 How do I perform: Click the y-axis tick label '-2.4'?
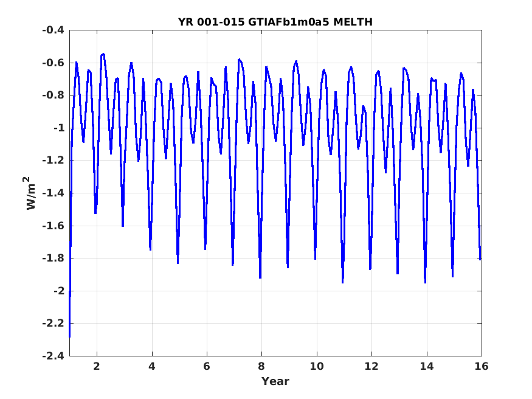click(54, 356)
